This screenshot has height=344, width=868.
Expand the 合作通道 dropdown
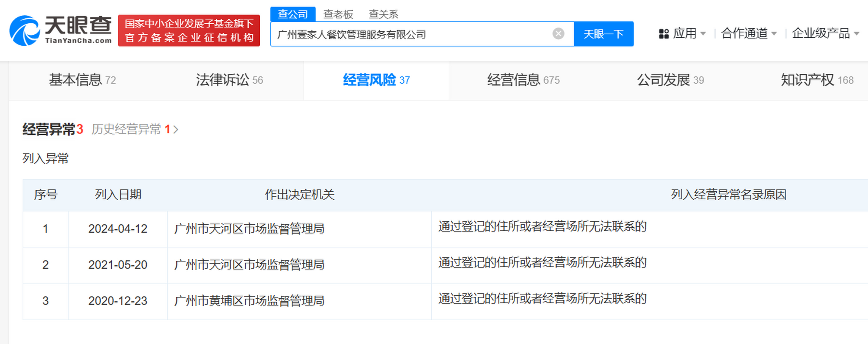[749, 34]
